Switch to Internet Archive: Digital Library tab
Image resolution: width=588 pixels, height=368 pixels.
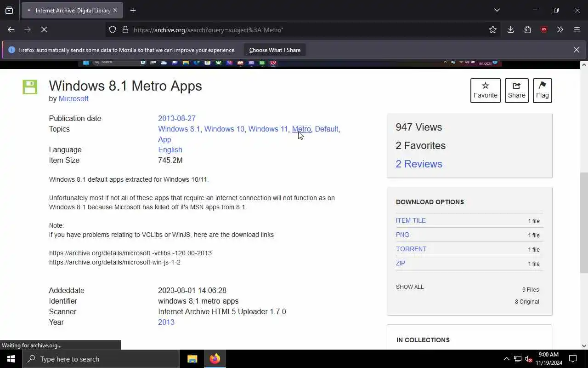pos(72,10)
